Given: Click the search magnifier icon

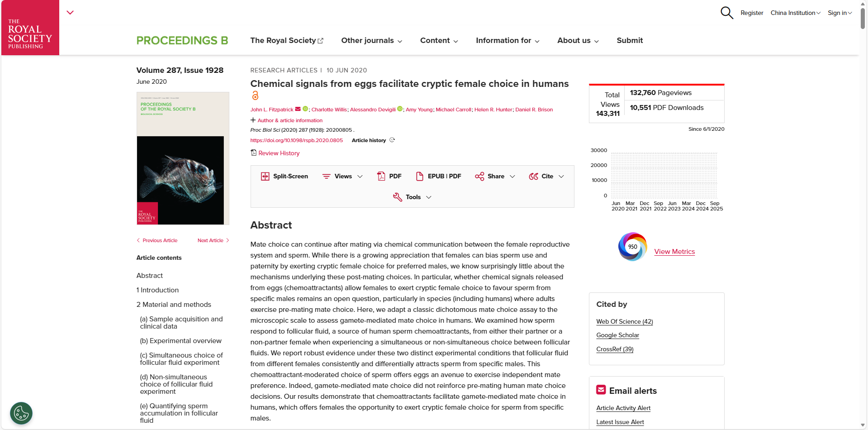Looking at the screenshot, I should click(x=726, y=13).
